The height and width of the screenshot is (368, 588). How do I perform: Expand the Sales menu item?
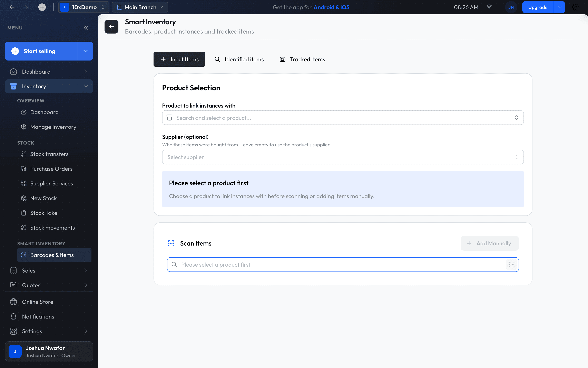pyautogui.click(x=49, y=270)
